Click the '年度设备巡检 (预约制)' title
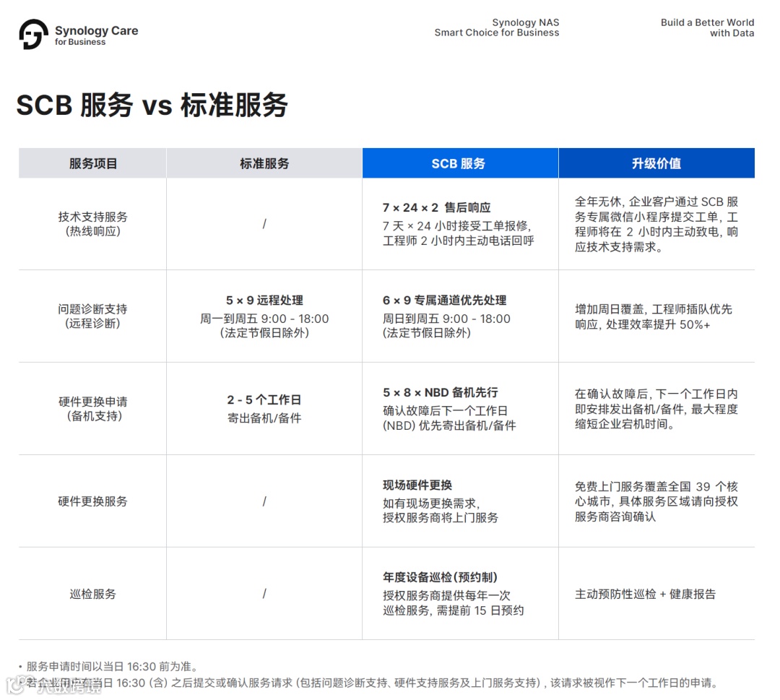The height and width of the screenshot is (700, 780). click(x=440, y=577)
